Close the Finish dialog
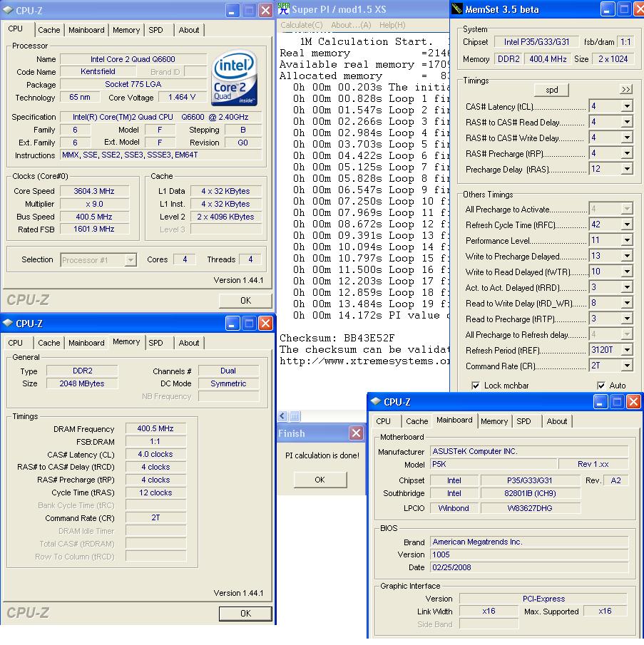 click(x=356, y=433)
